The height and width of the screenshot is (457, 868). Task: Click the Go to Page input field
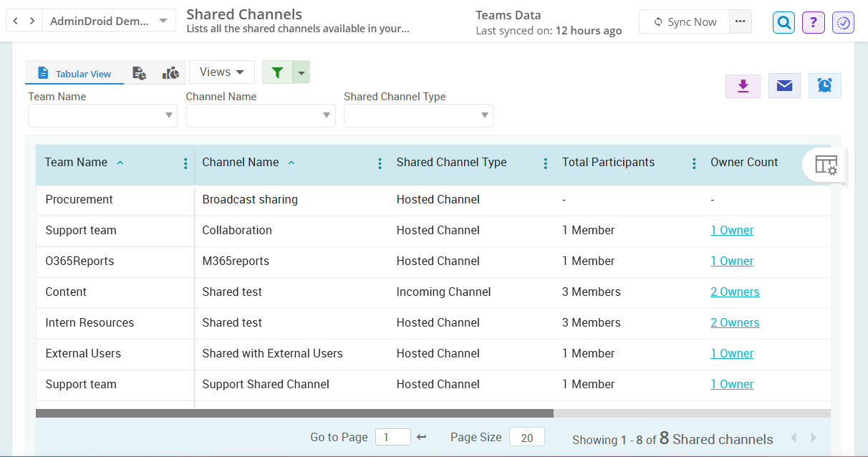coord(392,436)
